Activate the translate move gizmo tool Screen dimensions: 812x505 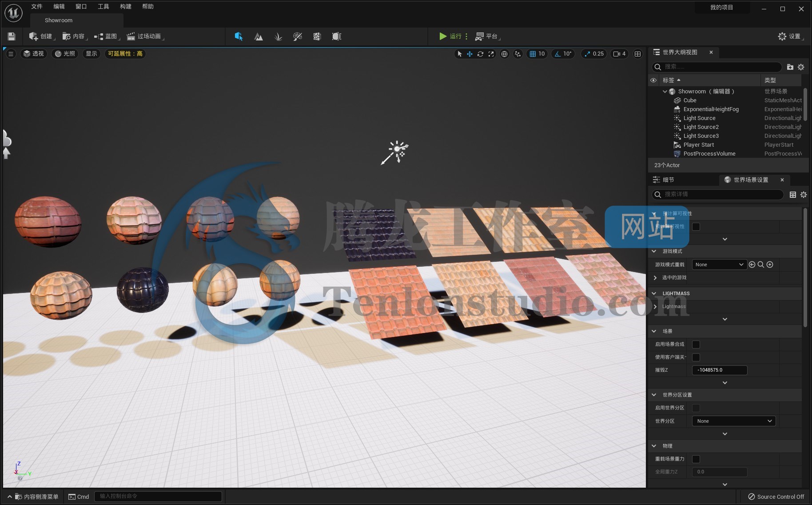470,54
